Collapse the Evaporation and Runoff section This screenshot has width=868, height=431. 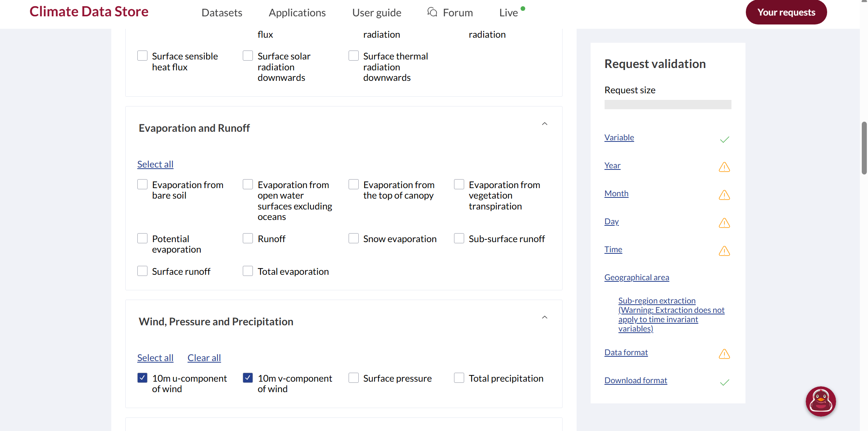click(x=544, y=124)
